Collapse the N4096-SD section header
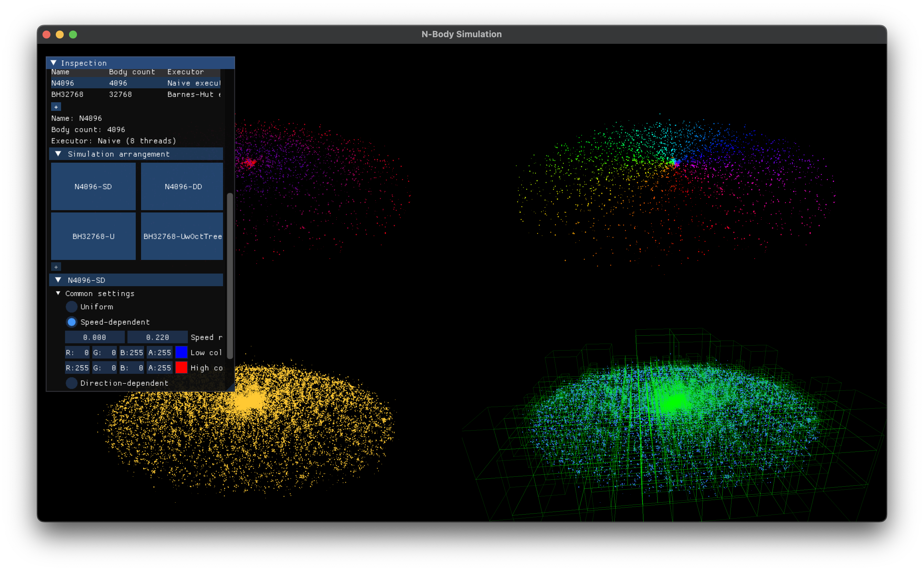The width and height of the screenshot is (924, 571). point(58,280)
